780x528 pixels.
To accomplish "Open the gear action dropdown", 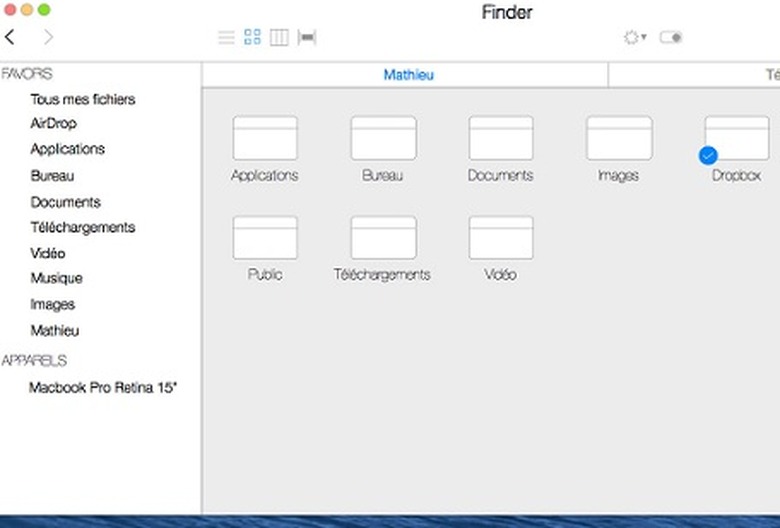I will tap(635, 37).
